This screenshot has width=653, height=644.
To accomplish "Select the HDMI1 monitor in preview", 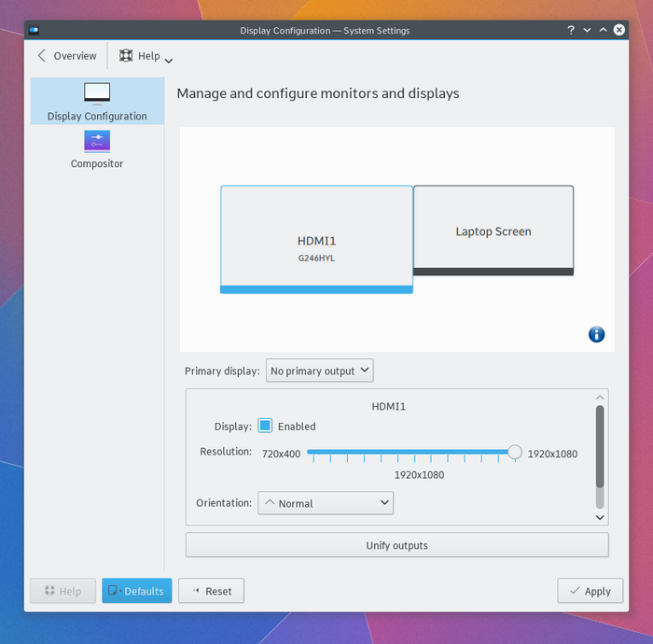I will [316, 240].
